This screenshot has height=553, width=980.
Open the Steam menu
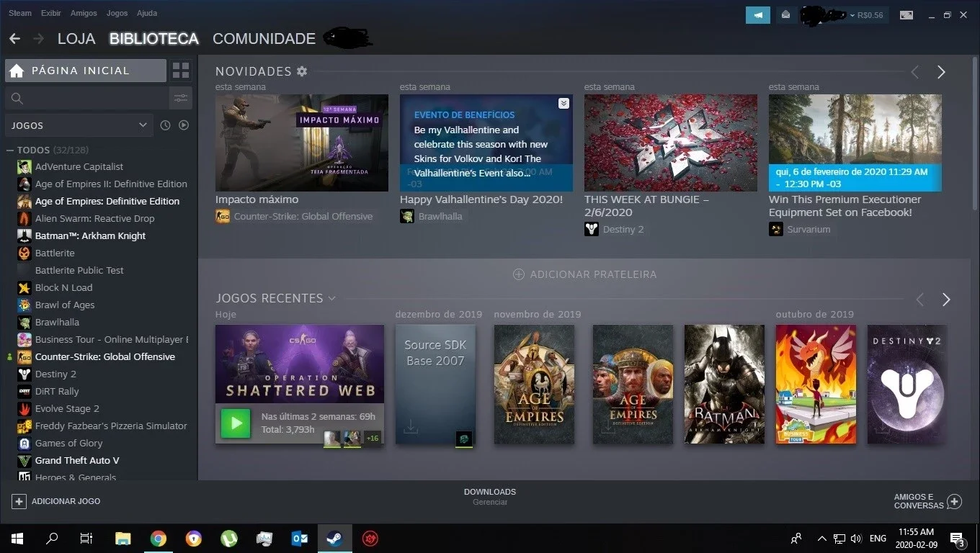pos(20,13)
